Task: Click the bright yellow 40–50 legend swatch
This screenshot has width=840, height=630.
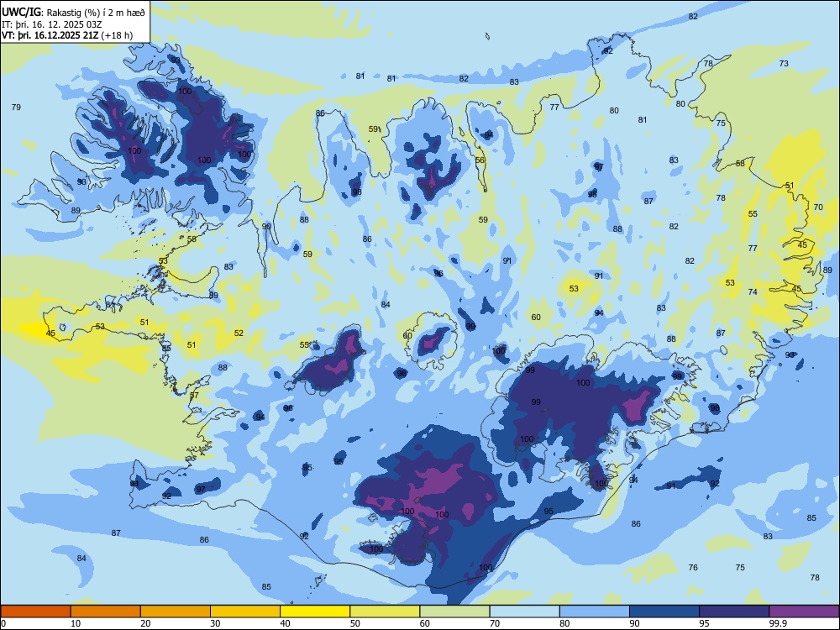Action: [x=315, y=612]
